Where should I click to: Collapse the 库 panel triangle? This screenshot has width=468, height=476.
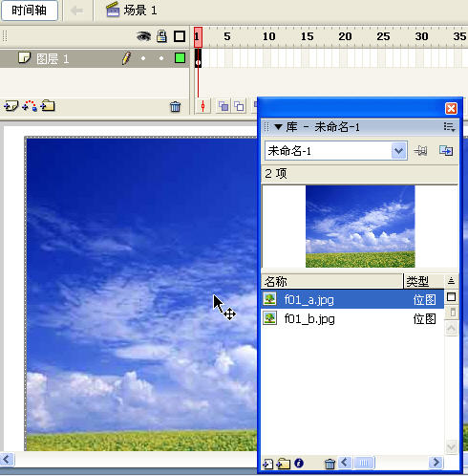(278, 127)
